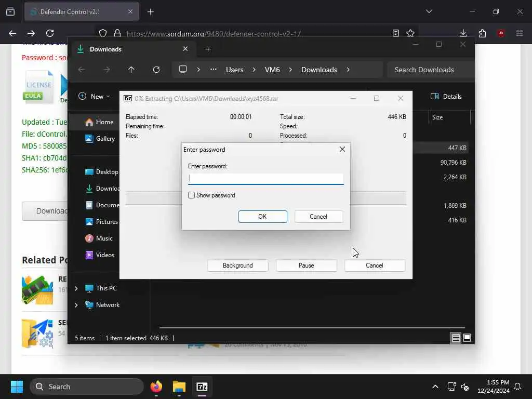Open Firefox extensions puzzle icon

[x=482, y=33]
